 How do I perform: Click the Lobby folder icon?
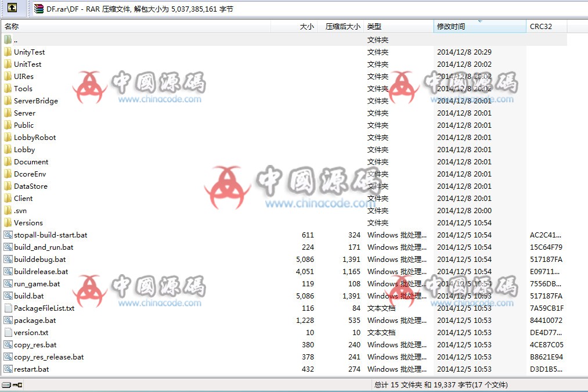click(x=8, y=149)
